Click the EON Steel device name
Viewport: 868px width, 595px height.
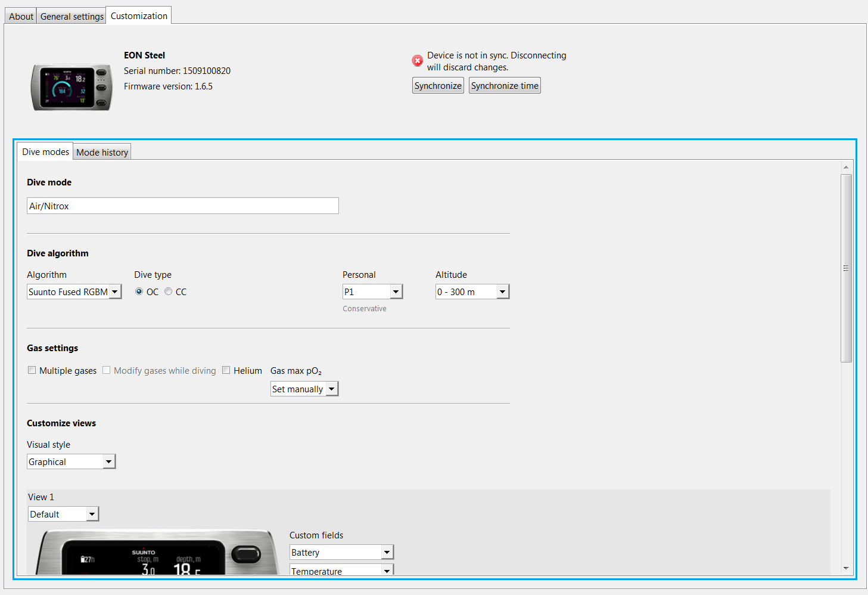click(144, 55)
